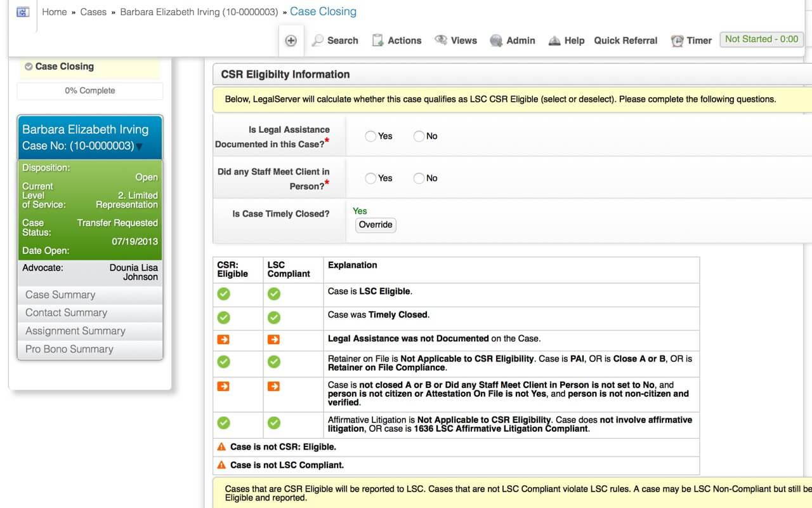The height and width of the screenshot is (508, 812).
Task: Click the Admin toolbar icon
Action: [496, 40]
